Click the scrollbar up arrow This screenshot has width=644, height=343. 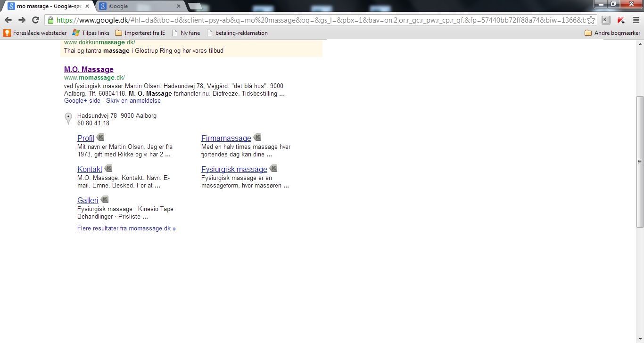tap(640, 43)
